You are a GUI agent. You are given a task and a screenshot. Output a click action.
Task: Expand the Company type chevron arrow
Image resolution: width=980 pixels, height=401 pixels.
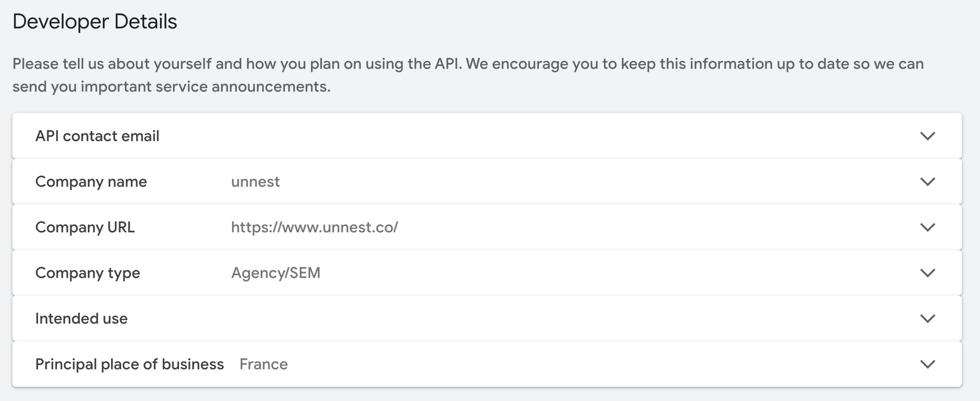coord(927,273)
